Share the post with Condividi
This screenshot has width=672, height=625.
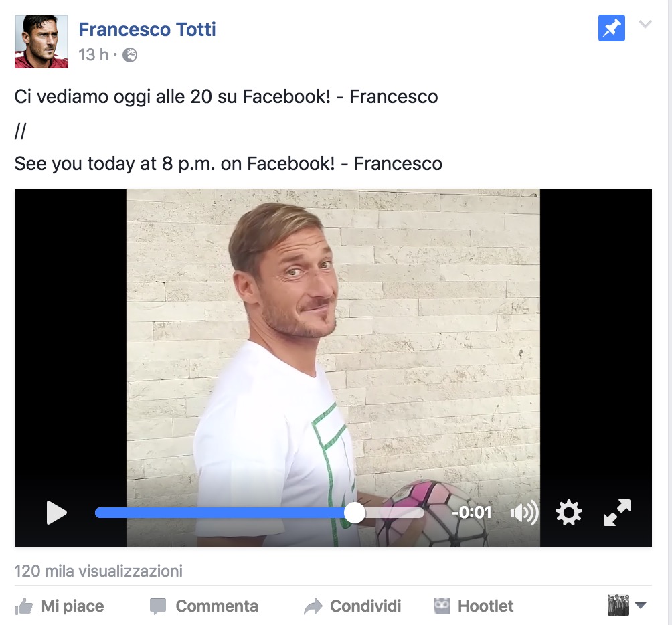pos(352,606)
